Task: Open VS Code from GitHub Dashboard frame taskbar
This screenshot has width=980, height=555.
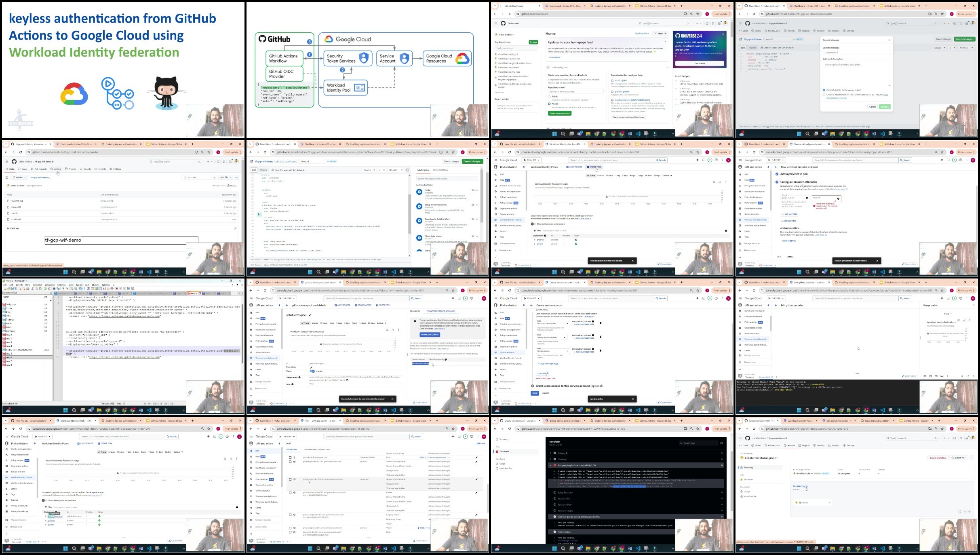Action: pyautogui.click(x=638, y=134)
